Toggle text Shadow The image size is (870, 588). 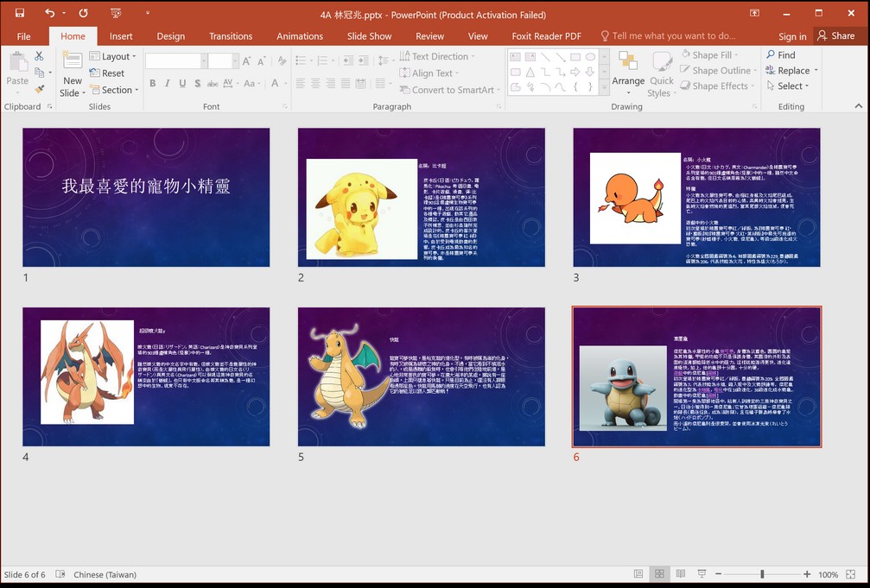(x=198, y=84)
